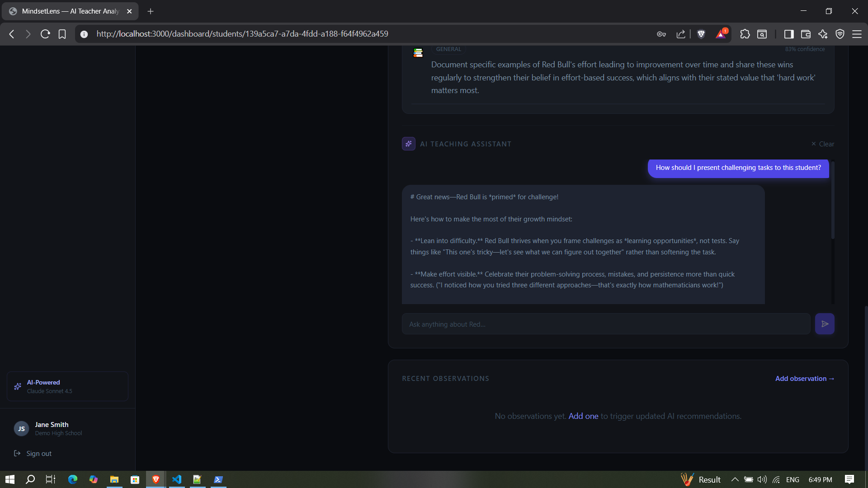Click the AI Teaching Assistant sparkle icon
Viewport: 868px width, 488px height.
[409, 144]
